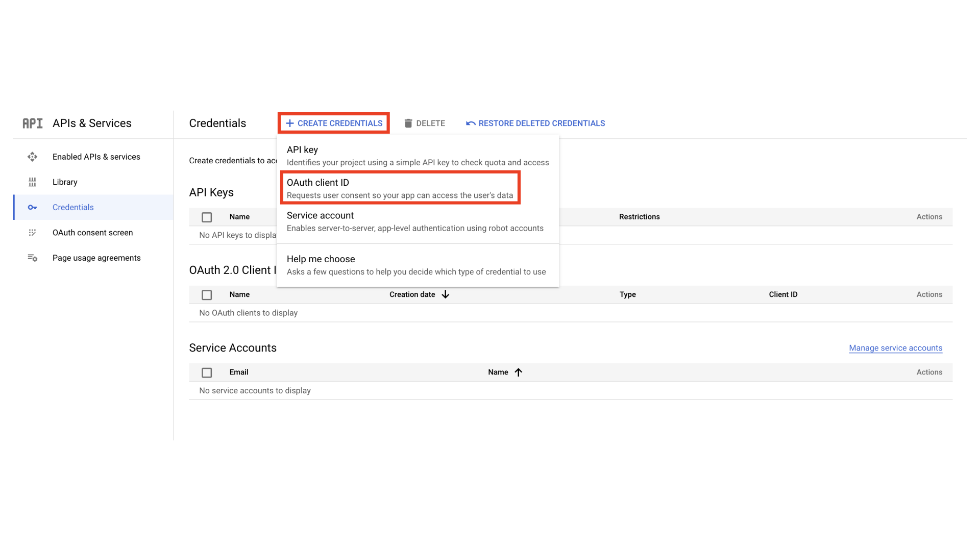This screenshot has width=980, height=551.
Task: Click the API Keys section heading
Action: (211, 192)
